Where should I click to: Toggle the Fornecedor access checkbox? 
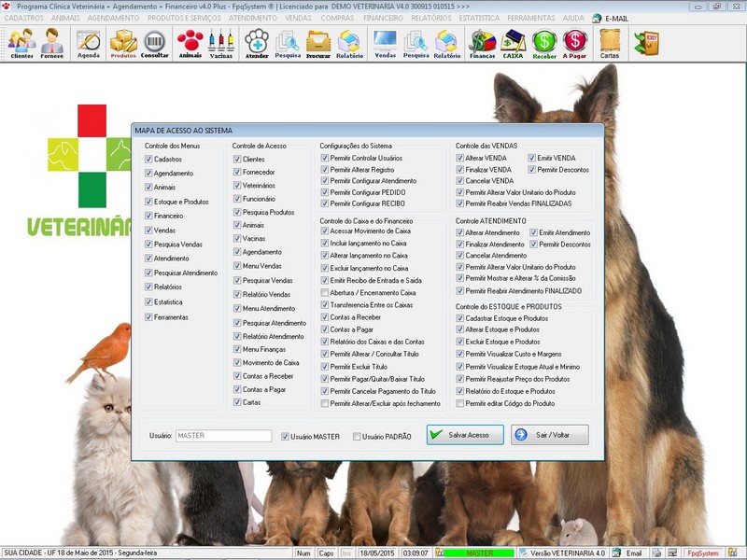(x=237, y=172)
